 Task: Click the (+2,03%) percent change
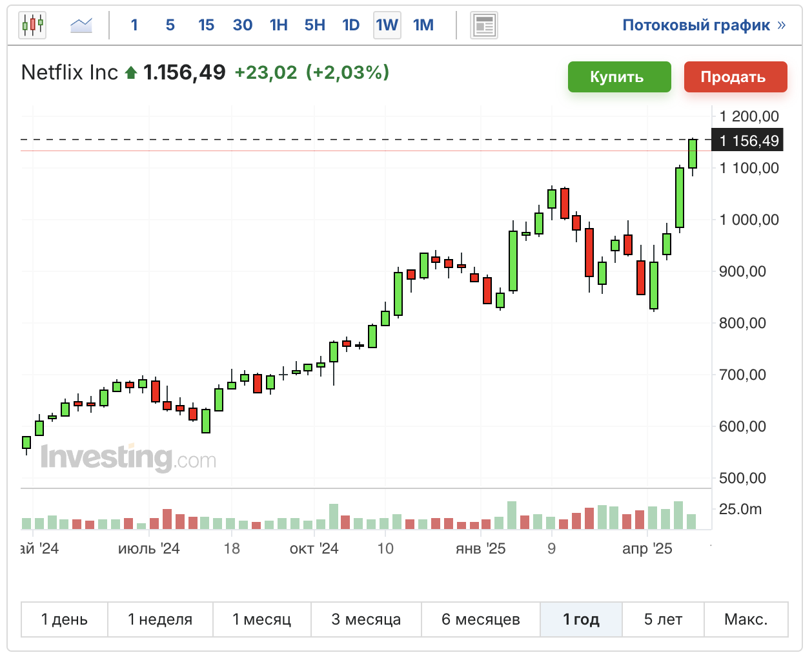pyautogui.click(x=347, y=72)
